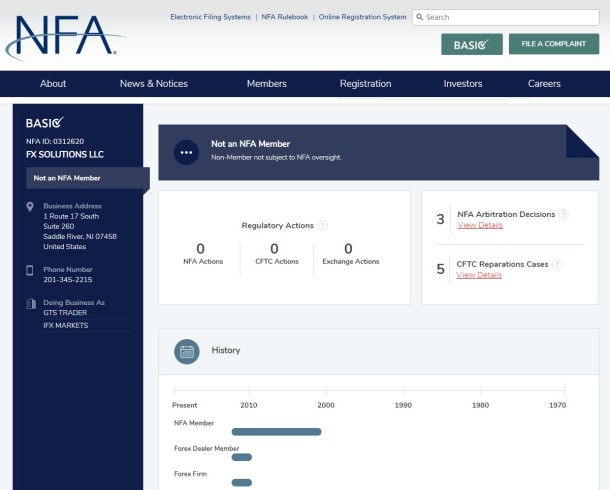
Task: Click the map pin icon beside Business Address
Action: pos(30,207)
